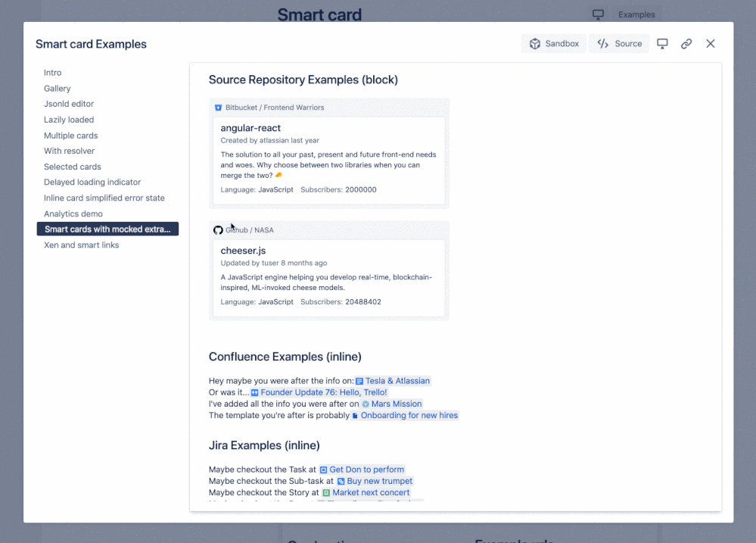Open Delayed loading indicator example
The width and height of the screenshot is (756, 543).
pyautogui.click(x=92, y=182)
